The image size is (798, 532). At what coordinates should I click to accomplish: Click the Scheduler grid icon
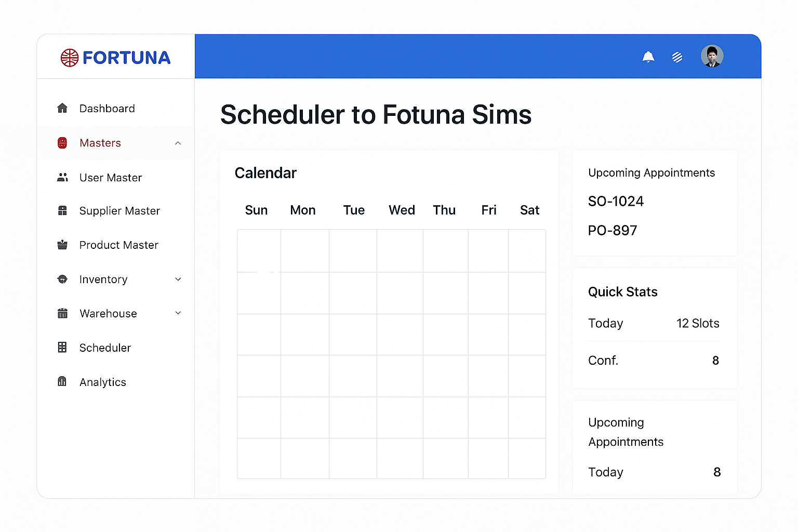[62, 348]
